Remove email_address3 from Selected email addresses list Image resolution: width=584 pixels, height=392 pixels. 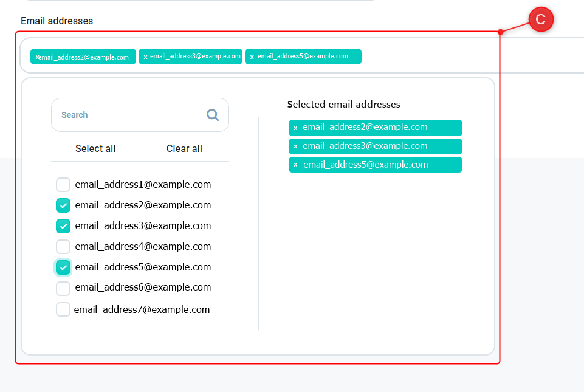pyautogui.click(x=295, y=146)
